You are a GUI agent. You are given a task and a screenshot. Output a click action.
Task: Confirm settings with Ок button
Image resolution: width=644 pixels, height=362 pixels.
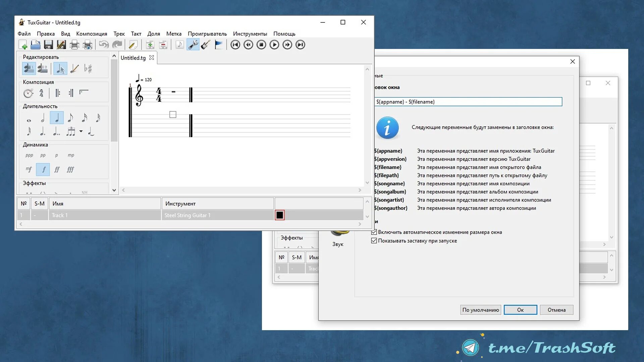coord(520,310)
